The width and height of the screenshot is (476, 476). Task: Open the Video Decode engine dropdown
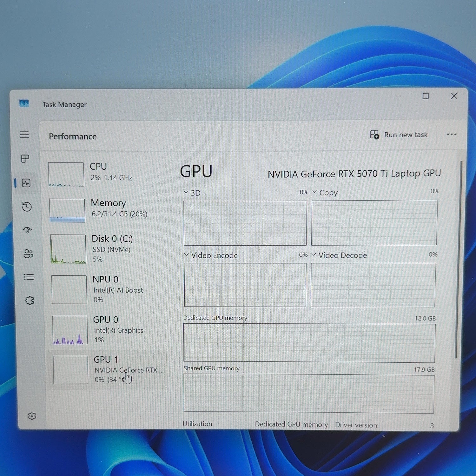[314, 255]
